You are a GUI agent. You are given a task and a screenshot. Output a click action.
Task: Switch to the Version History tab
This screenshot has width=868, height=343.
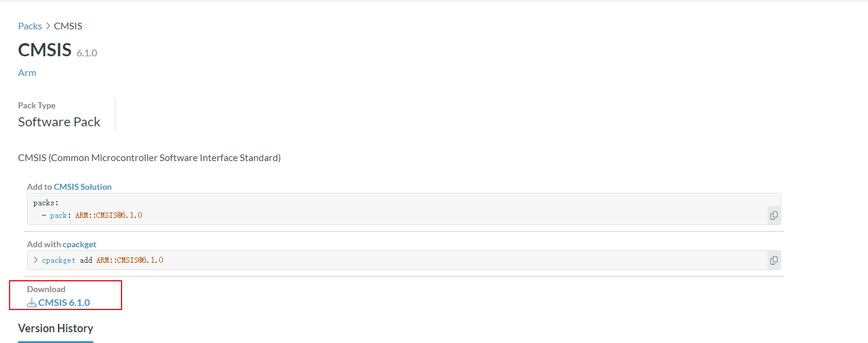(56, 329)
